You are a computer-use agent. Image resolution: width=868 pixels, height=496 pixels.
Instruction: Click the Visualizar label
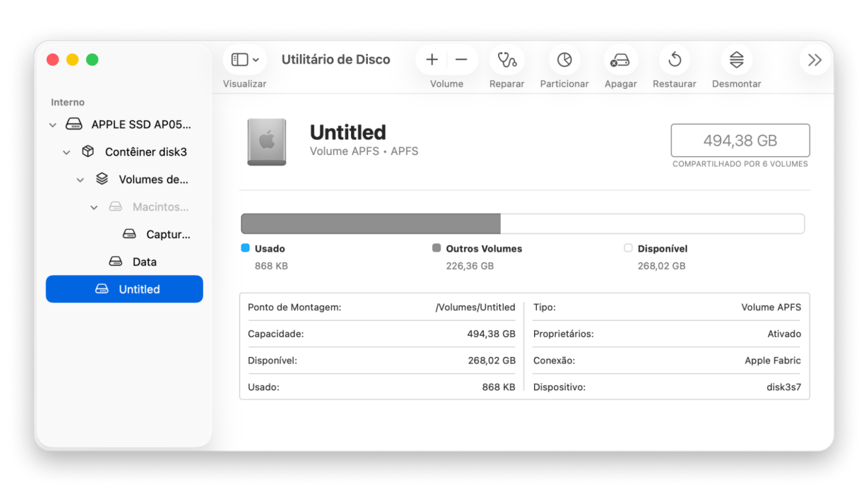point(245,84)
